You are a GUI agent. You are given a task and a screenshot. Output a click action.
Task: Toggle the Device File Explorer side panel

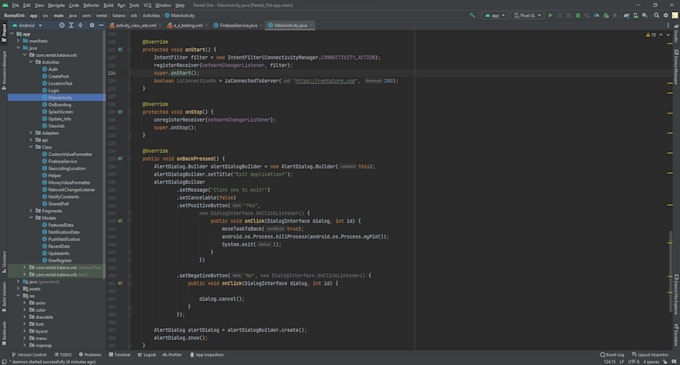coord(676,294)
